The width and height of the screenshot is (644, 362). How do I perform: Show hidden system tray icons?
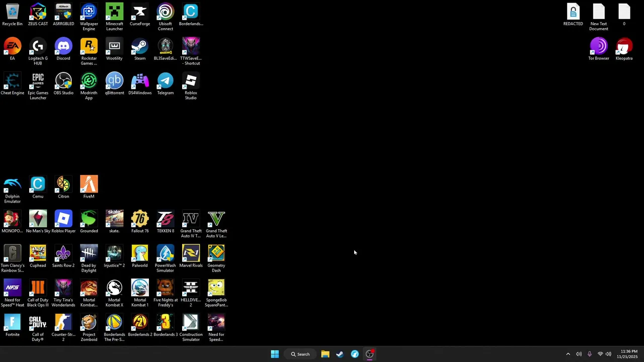568,354
